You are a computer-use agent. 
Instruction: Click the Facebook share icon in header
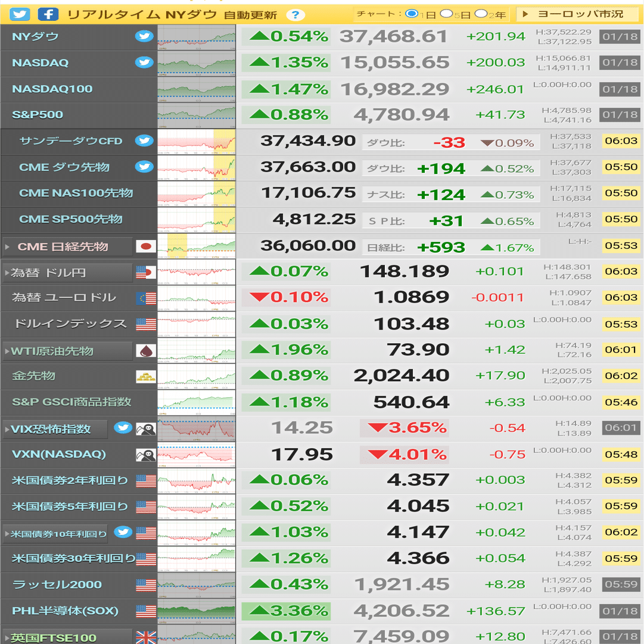coord(48,14)
